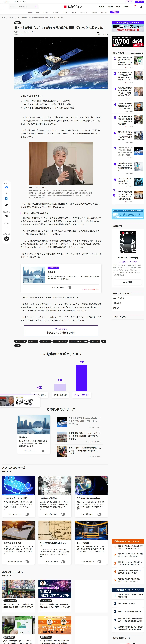
Task: Click the gift article icon
Action: (x=7, y=216)
